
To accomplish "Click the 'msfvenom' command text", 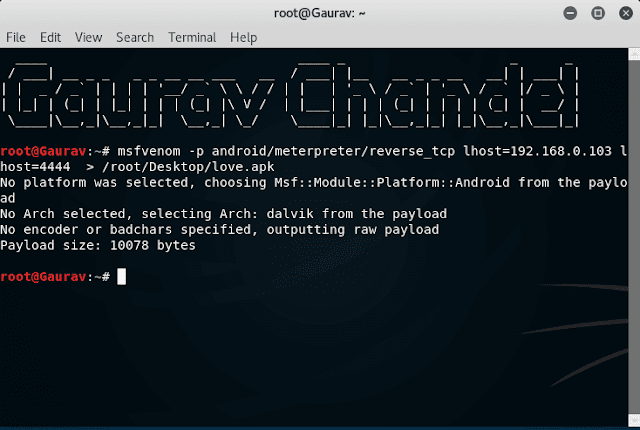I will 149,151.
